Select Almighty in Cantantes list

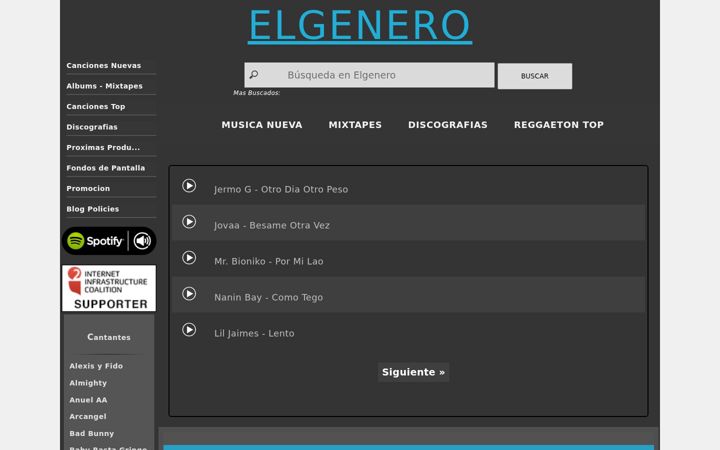(x=88, y=383)
